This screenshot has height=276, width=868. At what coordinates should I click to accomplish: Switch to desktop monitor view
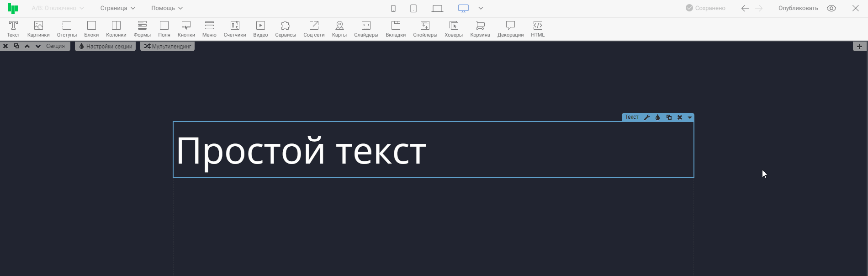463,8
